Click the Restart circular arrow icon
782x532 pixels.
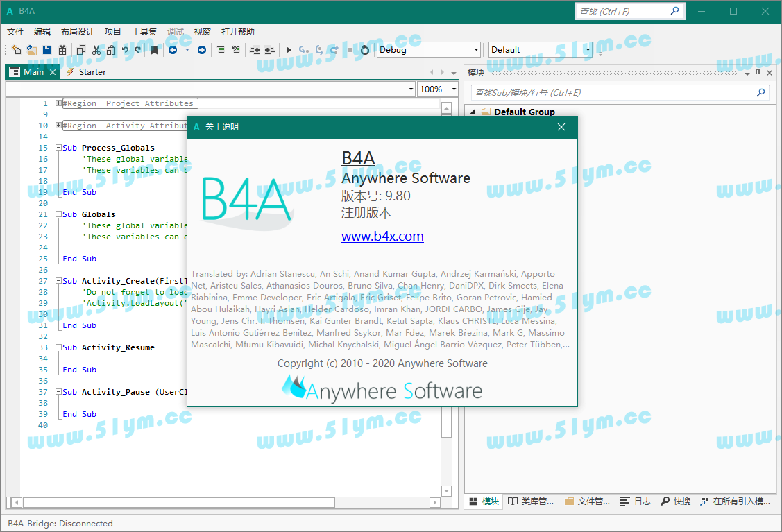click(x=364, y=49)
